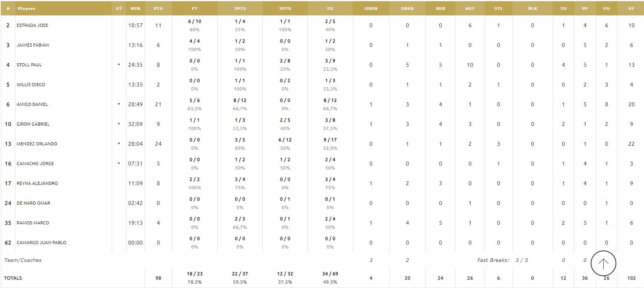The width and height of the screenshot is (644, 288).
Task: Click on Giron Gabriel's name
Action: [33, 124]
